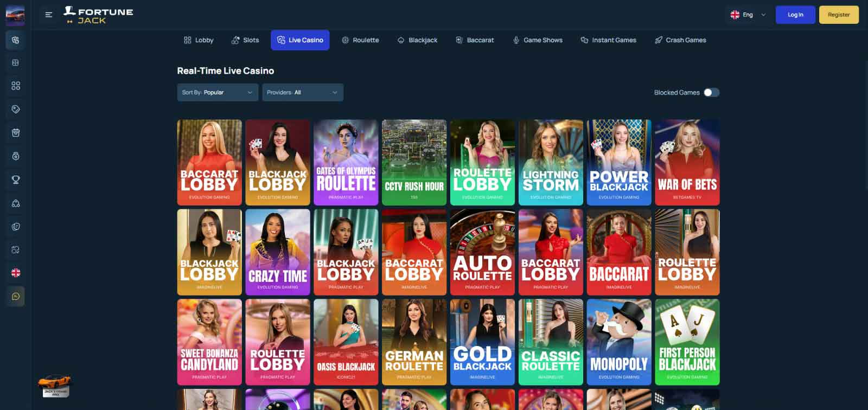Open the price tag promotions sidebar icon
868x410 pixels.
point(15,109)
